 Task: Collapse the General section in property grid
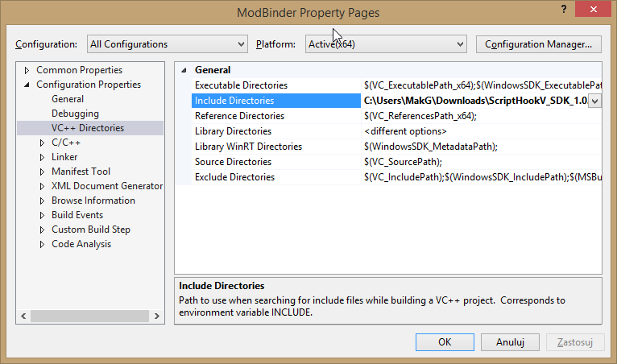pos(184,70)
